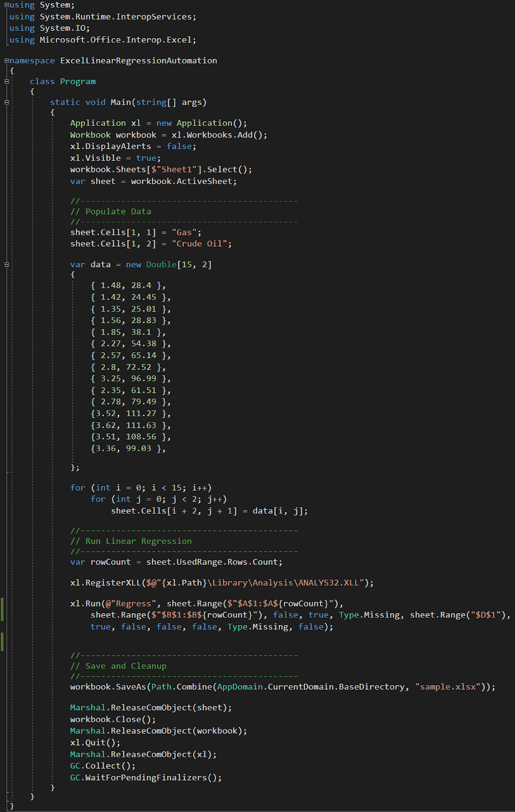Image resolution: width=515 pixels, height=812 pixels.
Task: Click the GC.WaitForPendingFinalizers call
Action: (x=146, y=777)
